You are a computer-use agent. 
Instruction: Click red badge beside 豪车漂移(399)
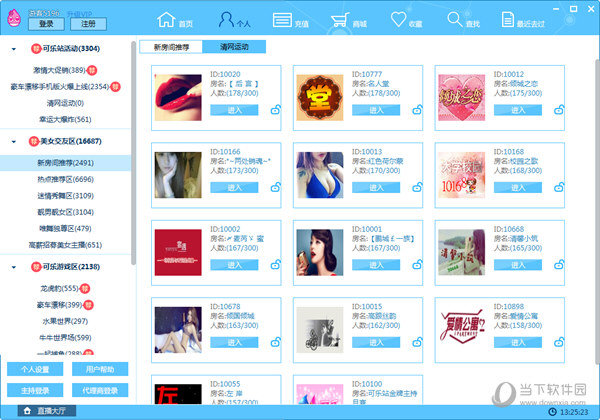[x=88, y=305]
